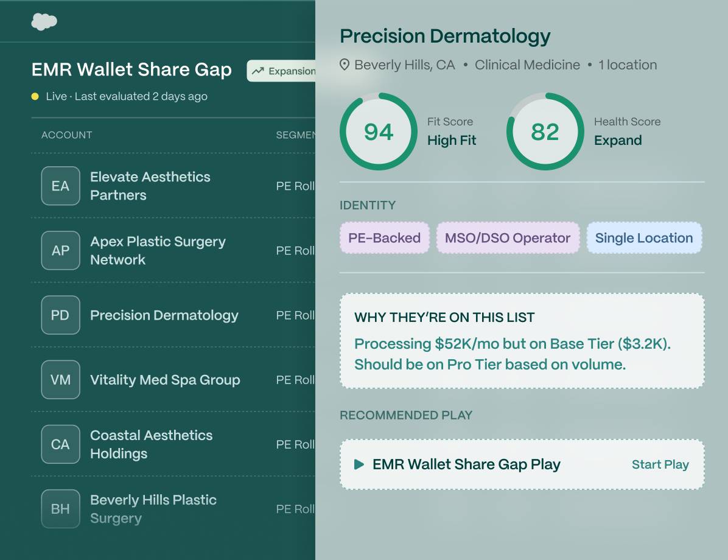Start the EMR Wallet Share Gap Play
The height and width of the screenshot is (560, 728).
pyautogui.click(x=660, y=464)
